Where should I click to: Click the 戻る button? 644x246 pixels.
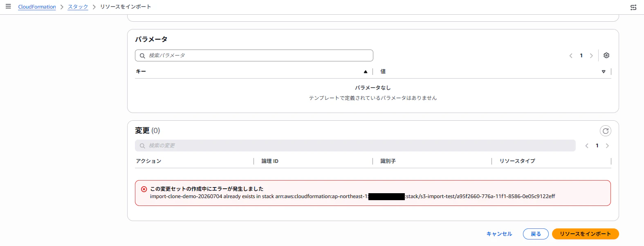(x=536, y=234)
